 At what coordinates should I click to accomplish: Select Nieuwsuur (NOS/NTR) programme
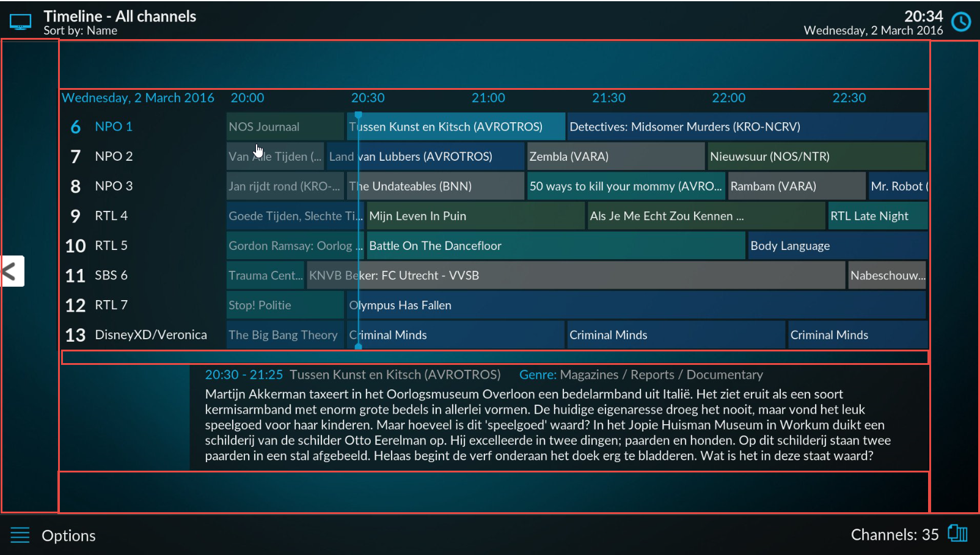click(x=817, y=156)
